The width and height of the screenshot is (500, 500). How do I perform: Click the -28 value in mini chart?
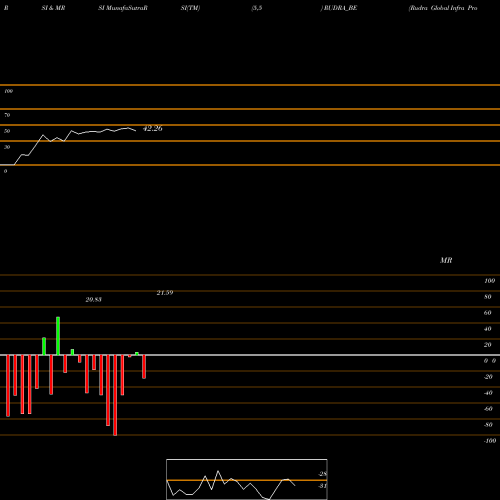pos(322,474)
